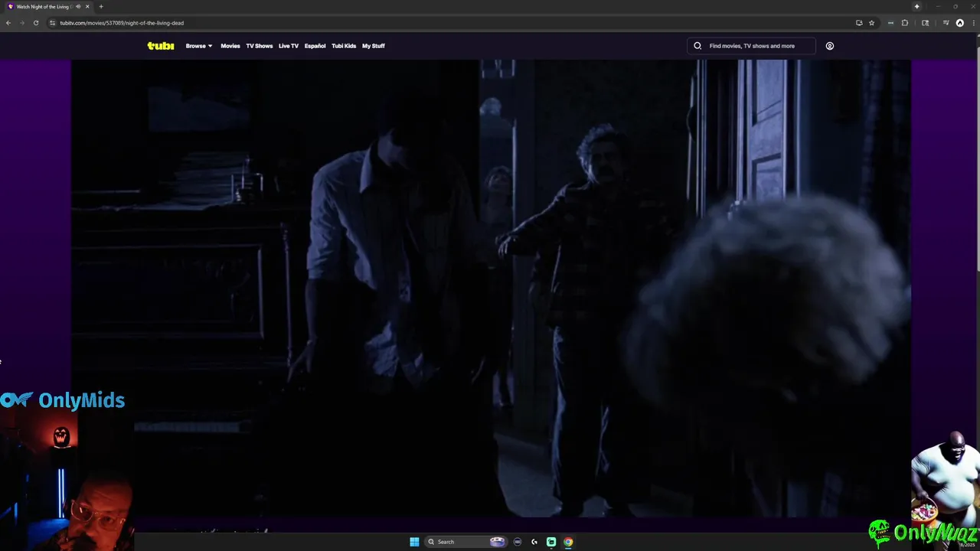Open the green taskbar app icon
The height and width of the screenshot is (551, 980).
point(551,542)
